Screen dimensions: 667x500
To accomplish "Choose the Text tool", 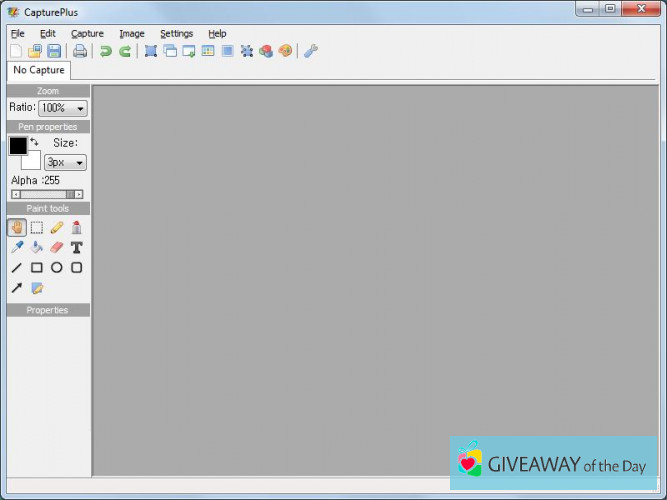I will pyautogui.click(x=77, y=248).
